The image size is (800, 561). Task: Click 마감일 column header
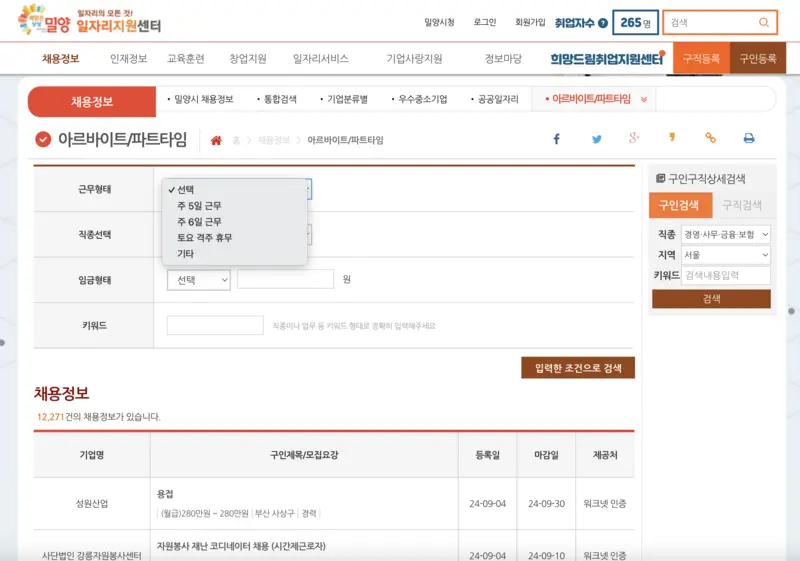tap(546, 455)
